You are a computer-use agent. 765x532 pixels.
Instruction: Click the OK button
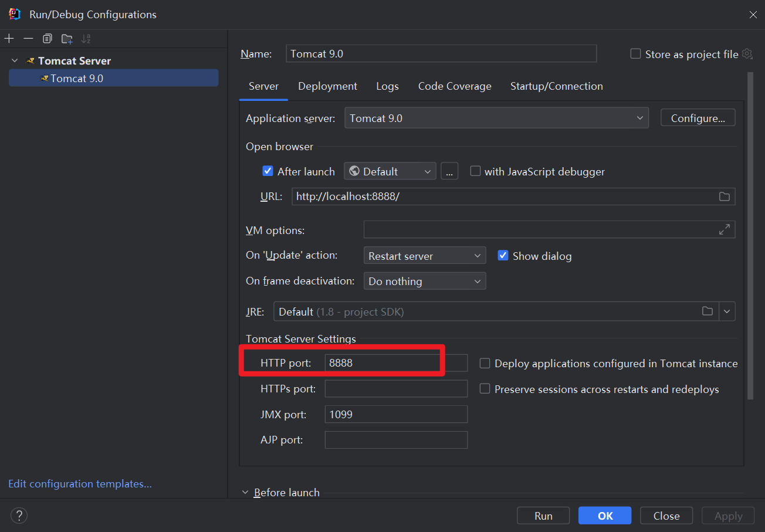click(x=605, y=516)
